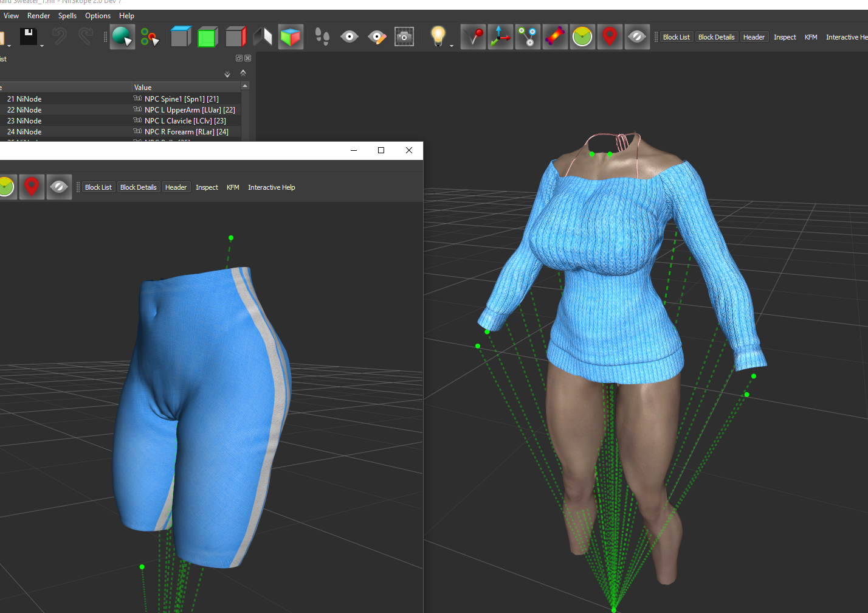
Task: Toggle Show Hidden eye in sweater window toolbar
Action: 637,37
